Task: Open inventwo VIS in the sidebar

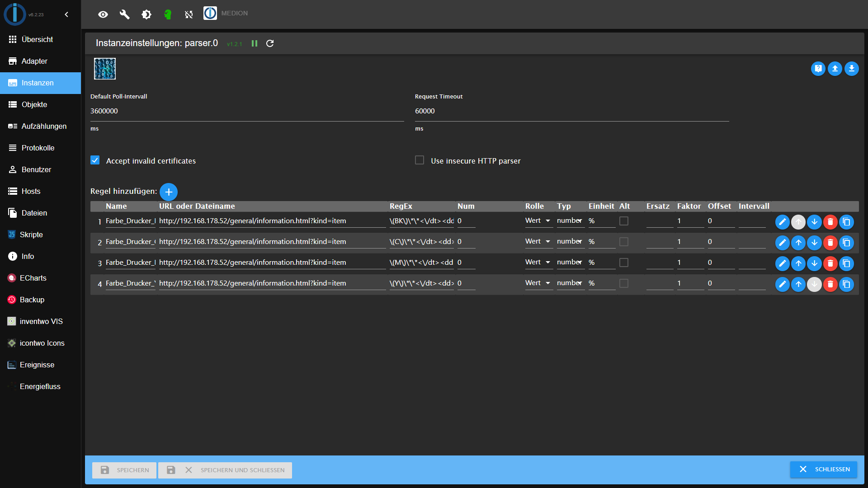Action: click(40, 322)
